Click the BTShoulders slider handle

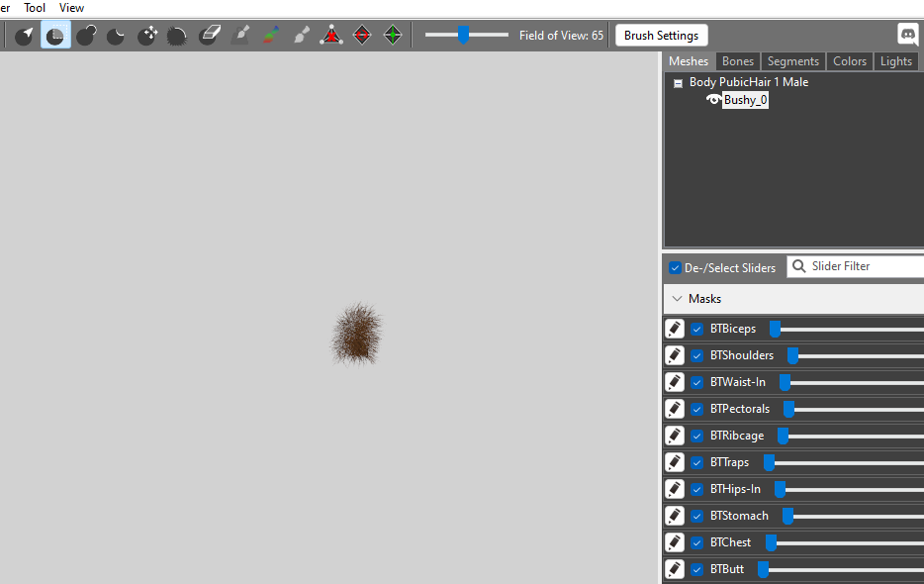pos(792,355)
